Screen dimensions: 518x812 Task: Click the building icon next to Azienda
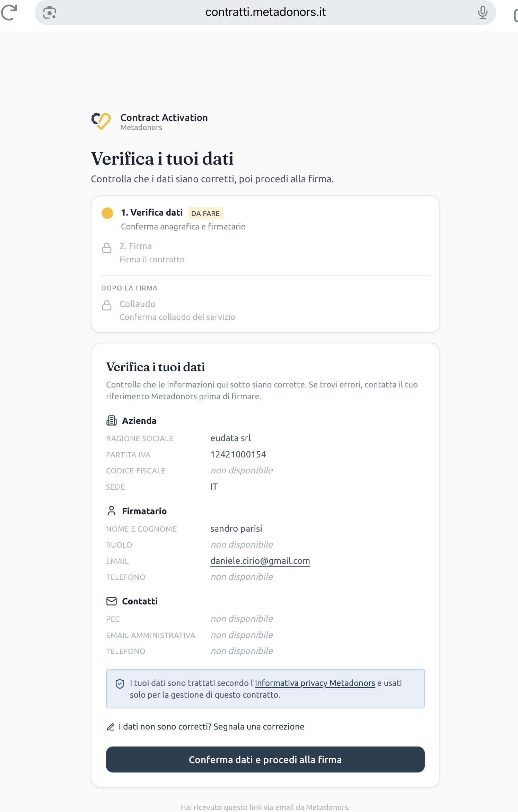point(111,420)
